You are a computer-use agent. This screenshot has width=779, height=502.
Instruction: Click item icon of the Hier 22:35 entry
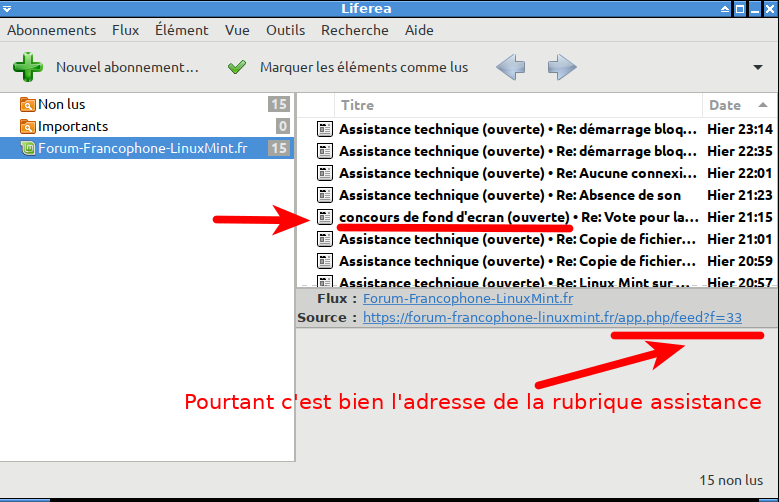click(325, 151)
